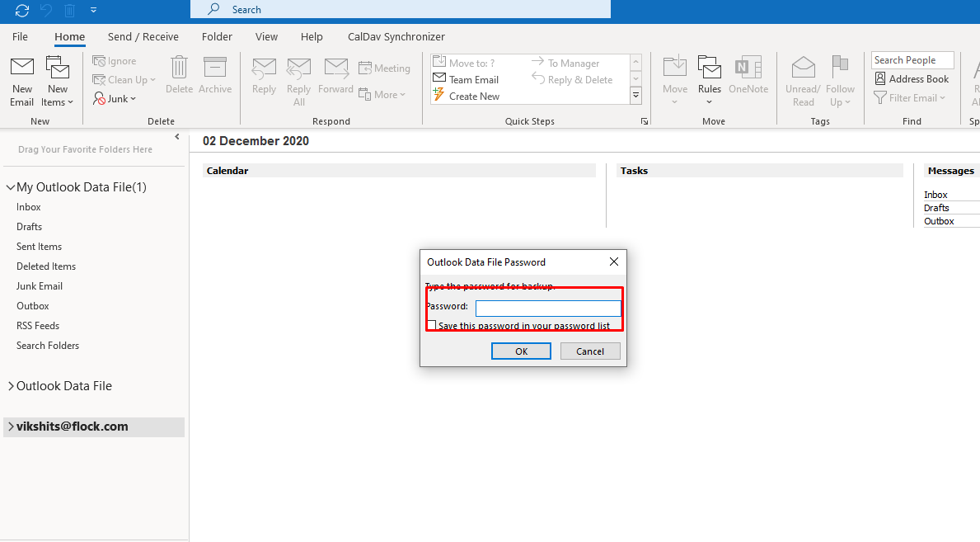Open the File menu tab
This screenshot has height=542, width=980.
tap(20, 37)
